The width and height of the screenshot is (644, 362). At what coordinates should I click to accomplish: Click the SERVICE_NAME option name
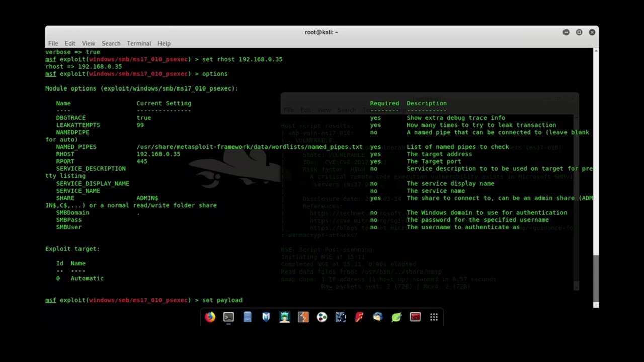pos(78,191)
